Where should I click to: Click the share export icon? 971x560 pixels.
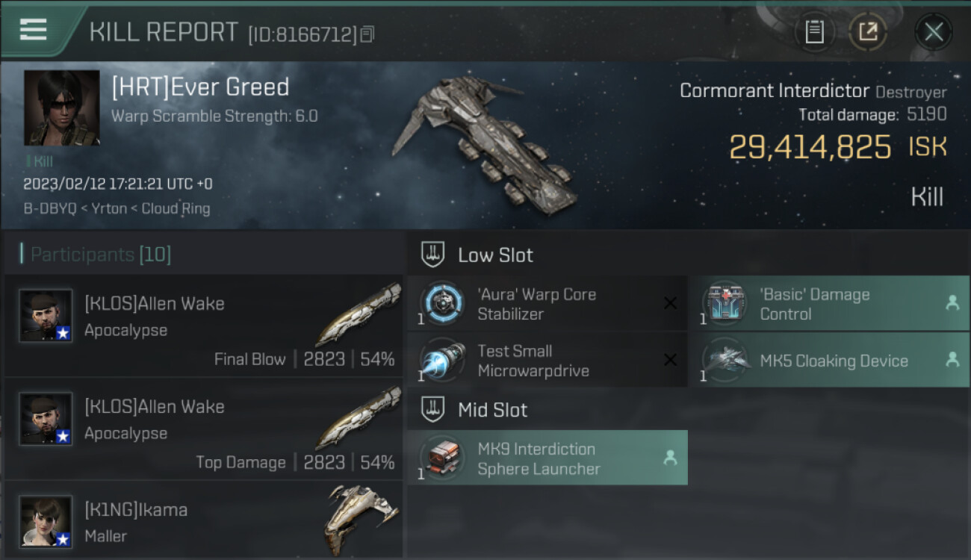click(x=867, y=31)
